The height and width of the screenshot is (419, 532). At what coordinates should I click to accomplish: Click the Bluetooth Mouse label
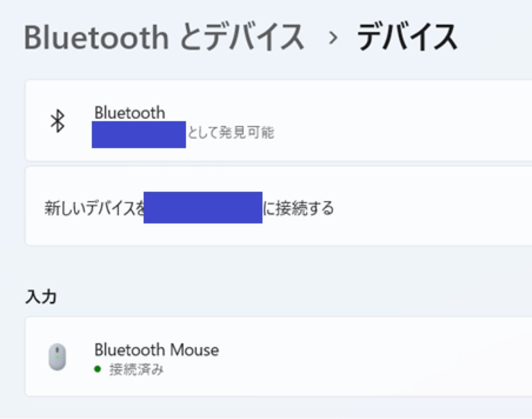pos(157,350)
